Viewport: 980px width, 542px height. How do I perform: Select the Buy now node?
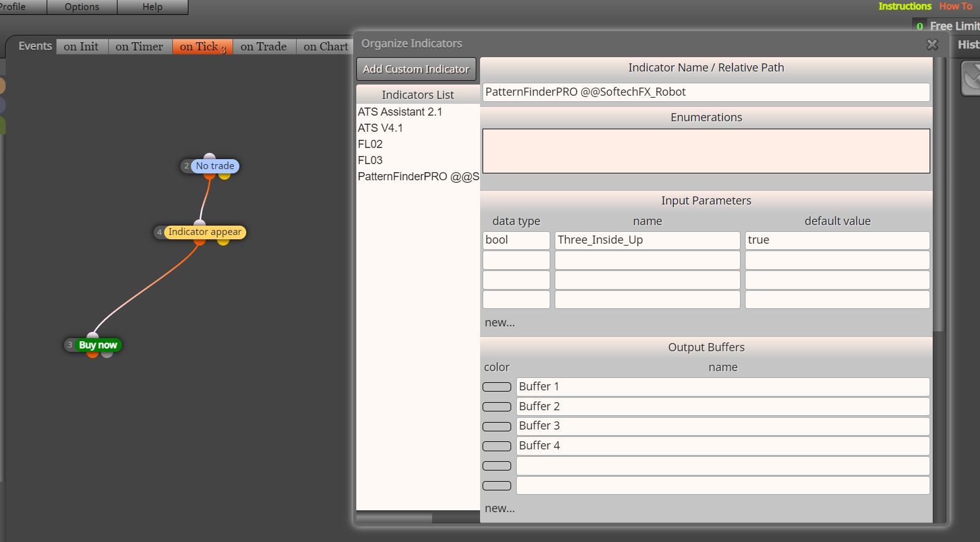pyautogui.click(x=98, y=345)
